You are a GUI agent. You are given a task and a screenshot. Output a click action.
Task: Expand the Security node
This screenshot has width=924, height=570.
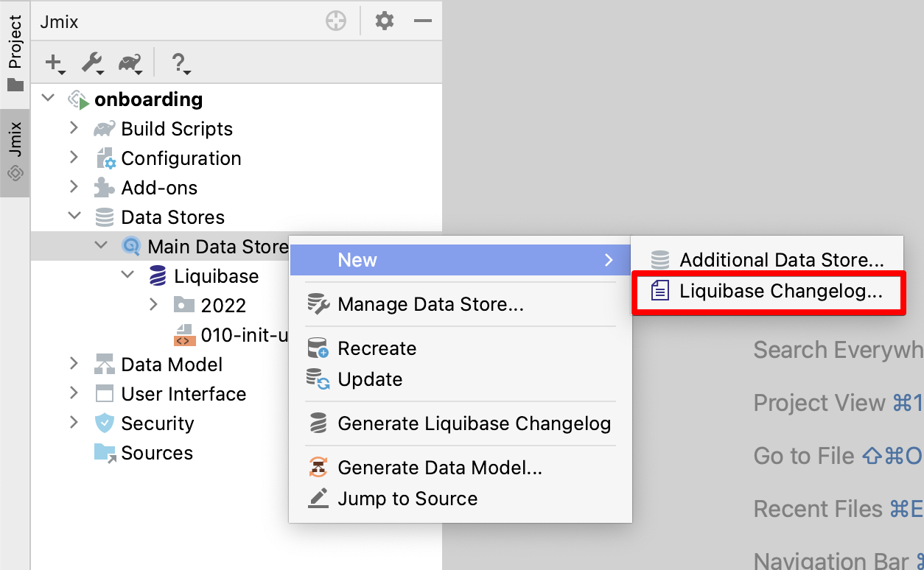[x=74, y=423]
